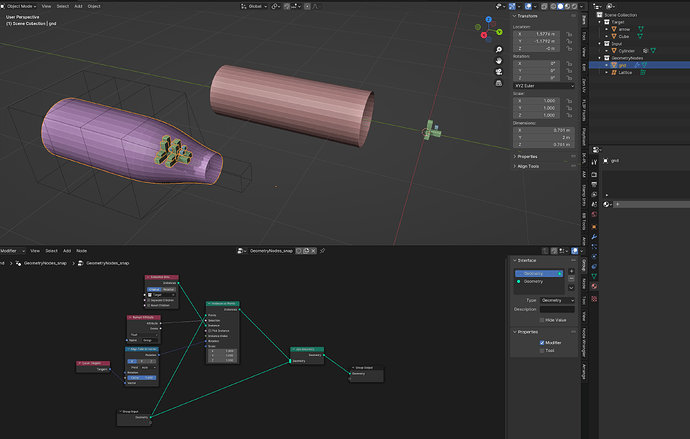690x439 pixels.
Task: Toggle proportional editing icon
Action: pyautogui.click(x=308, y=6)
